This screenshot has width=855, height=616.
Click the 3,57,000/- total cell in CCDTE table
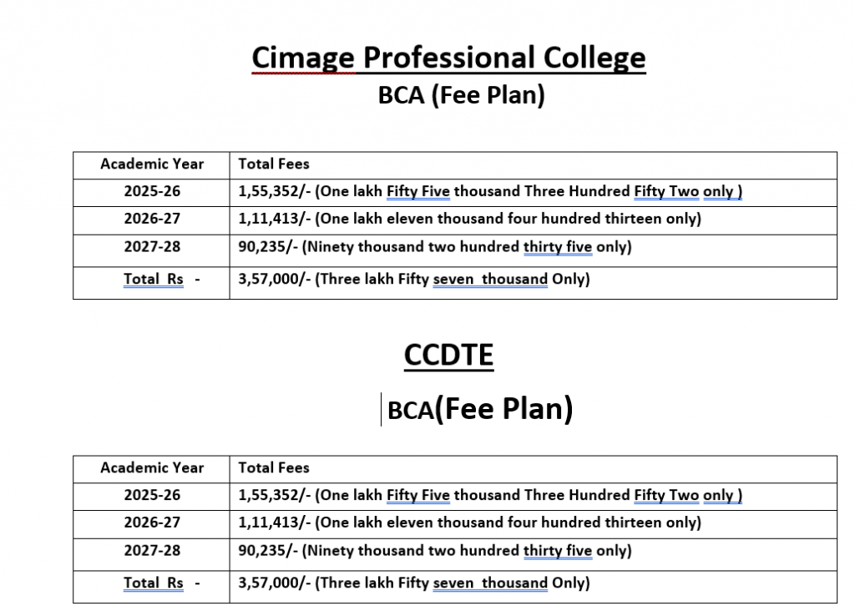click(x=414, y=583)
